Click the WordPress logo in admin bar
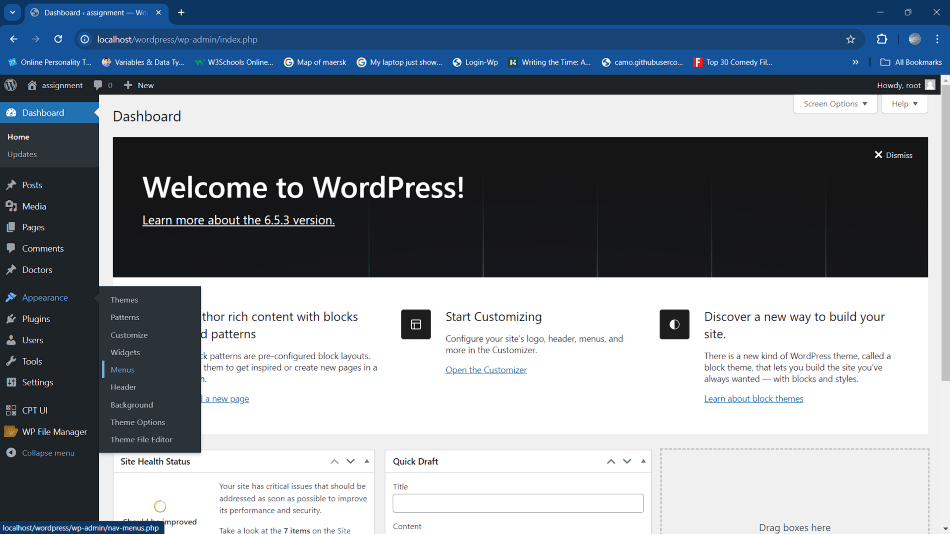Viewport: 950px width, 534px height. click(x=11, y=85)
